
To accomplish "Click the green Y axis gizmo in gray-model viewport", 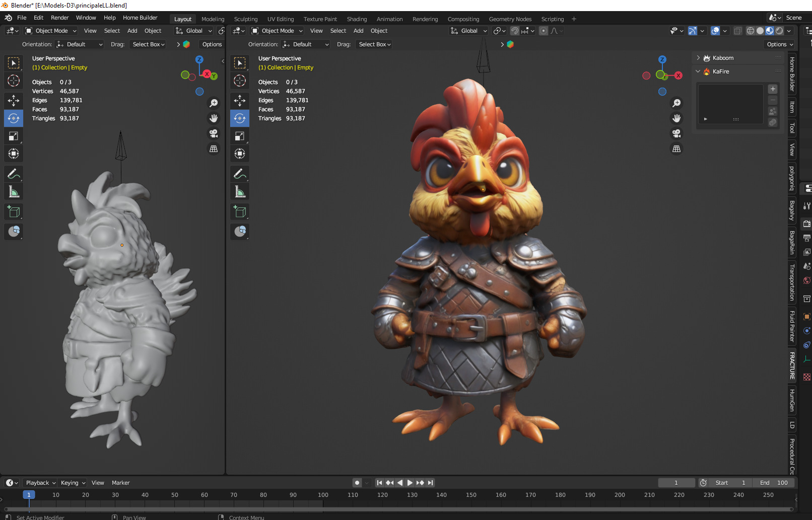I will 214,76.
